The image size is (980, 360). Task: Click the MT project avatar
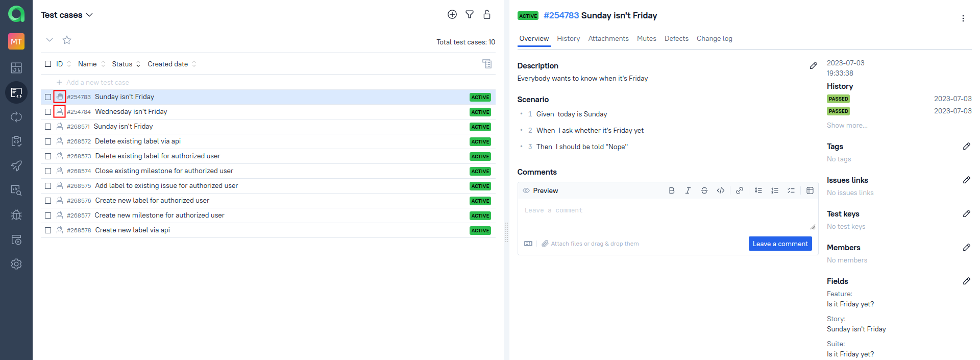click(16, 41)
